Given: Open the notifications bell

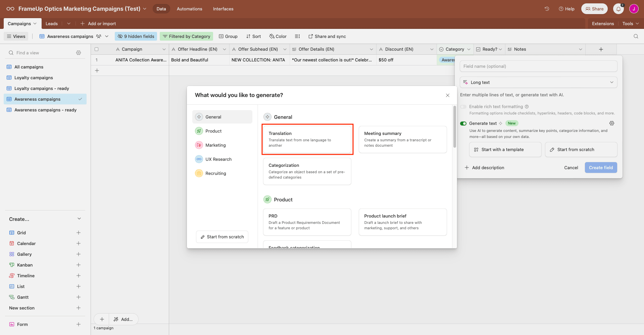Looking at the screenshot, I should 618,9.
